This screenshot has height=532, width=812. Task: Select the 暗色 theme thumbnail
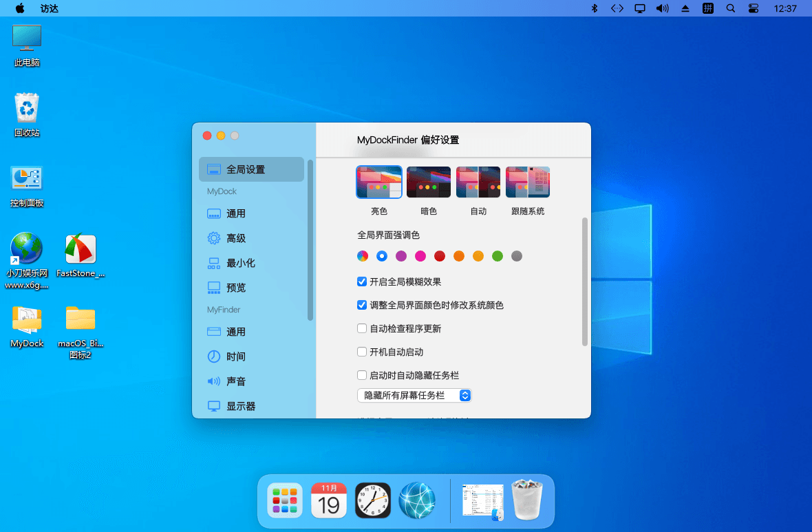click(428, 182)
